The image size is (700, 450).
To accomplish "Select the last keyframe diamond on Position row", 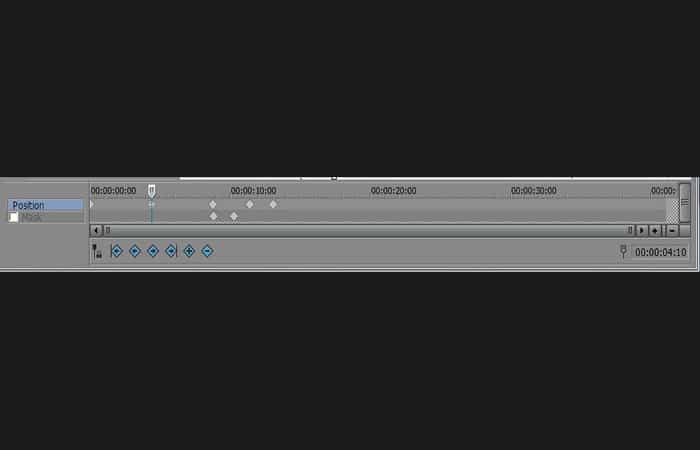I will pos(273,204).
